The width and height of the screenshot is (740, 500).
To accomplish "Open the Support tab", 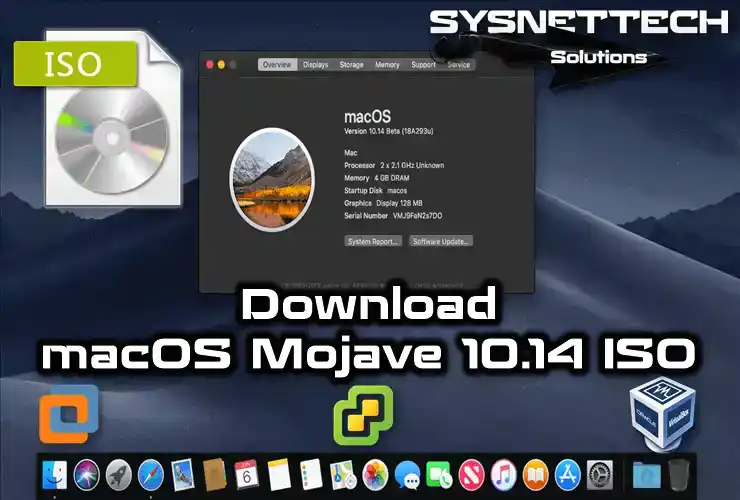I will click(x=423, y=65).
